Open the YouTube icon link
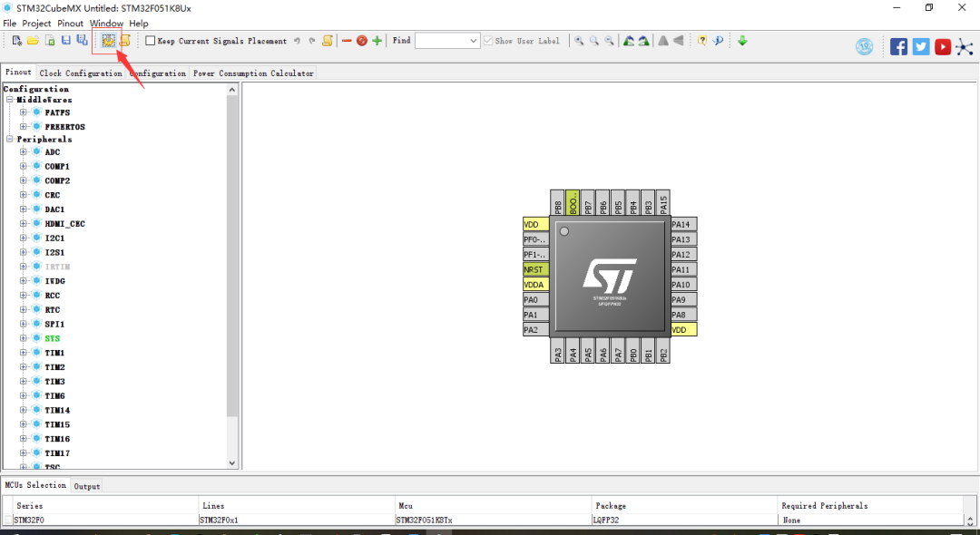This screenshot has height=535, width=980. 943,47
